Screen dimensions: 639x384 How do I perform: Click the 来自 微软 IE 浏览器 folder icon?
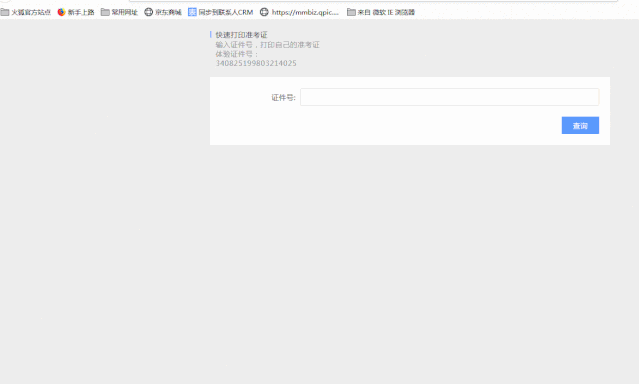[x=351, y=12]
